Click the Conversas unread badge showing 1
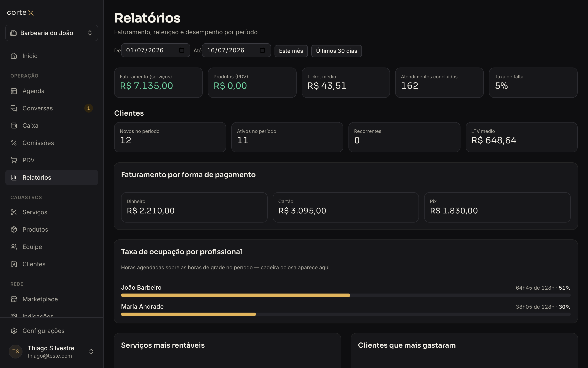Screen dimensions: 588x368 88,108
